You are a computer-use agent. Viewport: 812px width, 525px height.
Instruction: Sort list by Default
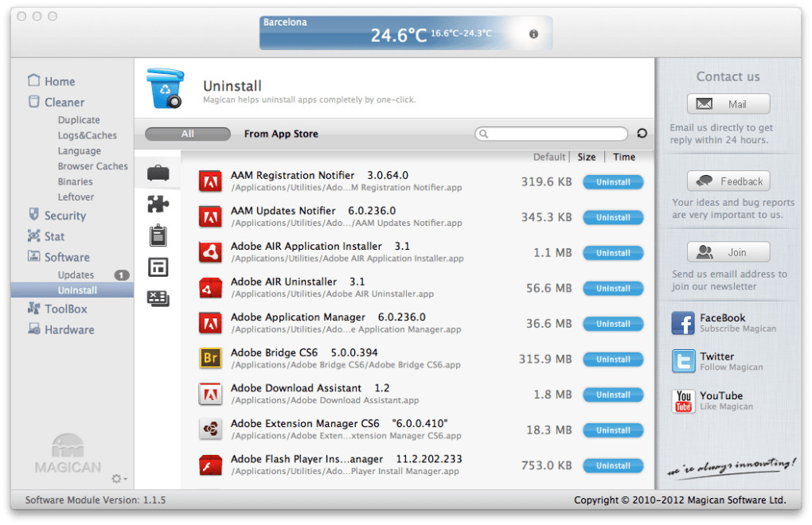[549, 157]
